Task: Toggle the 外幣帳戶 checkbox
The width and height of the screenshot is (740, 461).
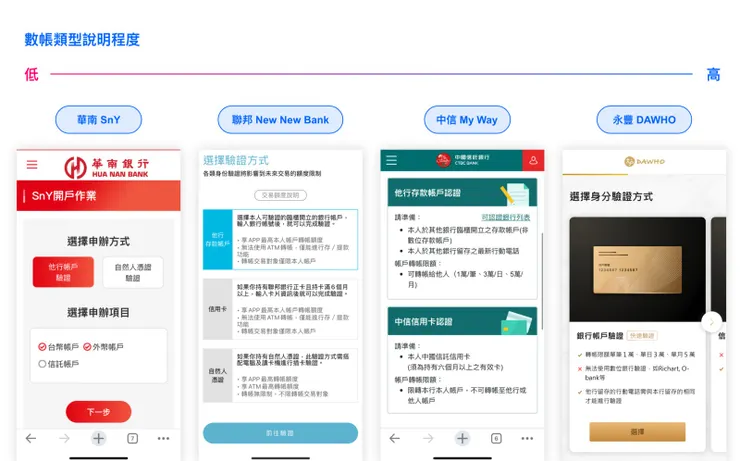Action: tap(103, 347)
